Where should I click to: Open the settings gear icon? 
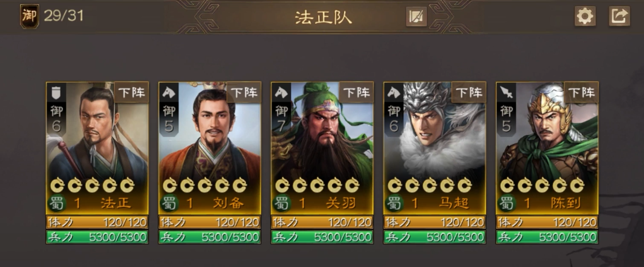point(585,17)
